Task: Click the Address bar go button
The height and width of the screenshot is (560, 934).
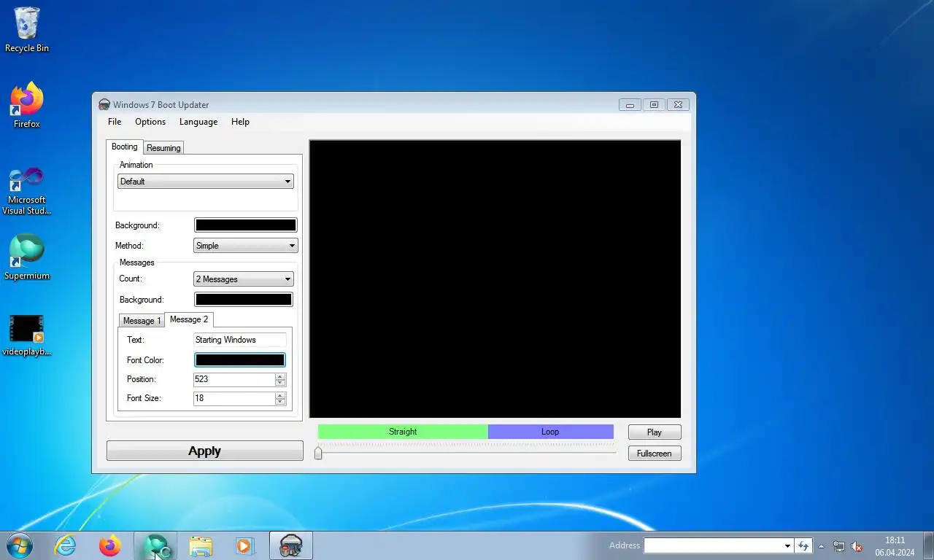Action: tap(803, 545)
